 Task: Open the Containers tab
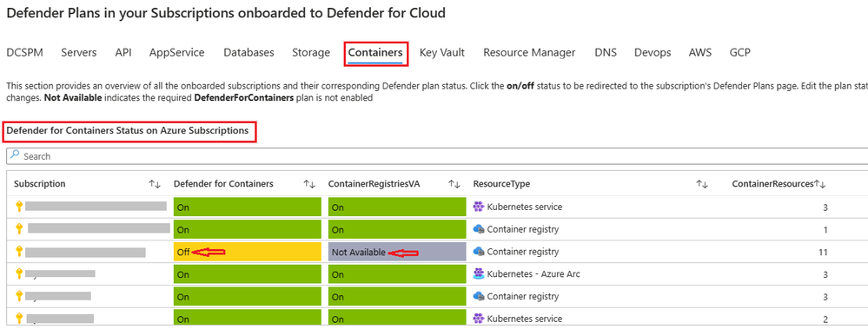coord(375,53)
